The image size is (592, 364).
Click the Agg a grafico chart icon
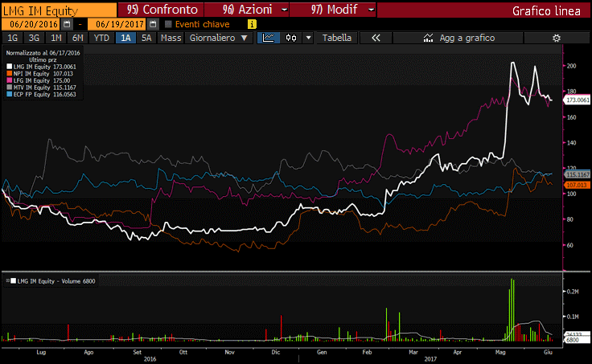[428, 38]
